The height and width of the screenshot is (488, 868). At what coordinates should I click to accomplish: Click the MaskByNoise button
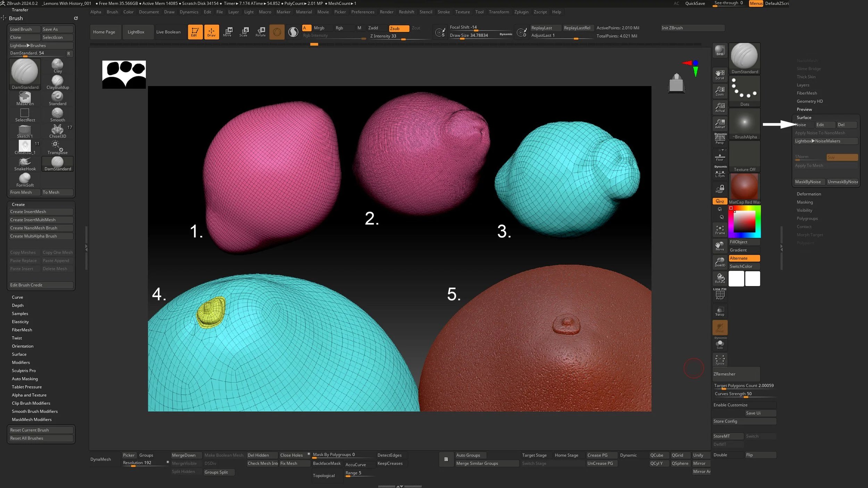point(808,182)
